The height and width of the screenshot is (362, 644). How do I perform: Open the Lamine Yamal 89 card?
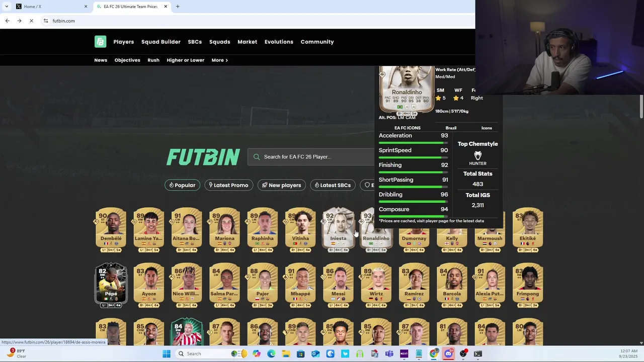coord(149,230)
